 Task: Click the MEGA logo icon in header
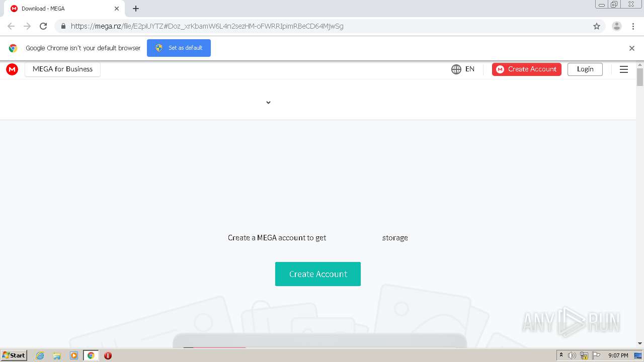tap(12, 69)
